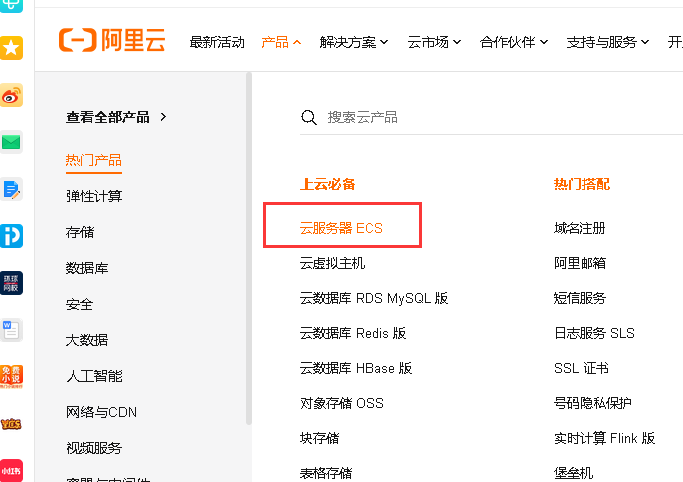This screenshot has width=683, height=482.
Task: Open 号码隐私保护 link
Action: point(592,403)
